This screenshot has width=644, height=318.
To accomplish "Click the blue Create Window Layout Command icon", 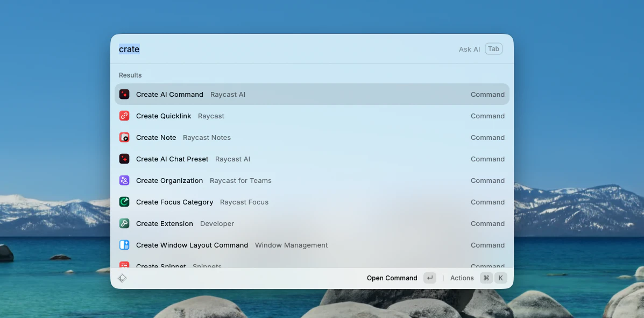I will [x=124, y=245].
